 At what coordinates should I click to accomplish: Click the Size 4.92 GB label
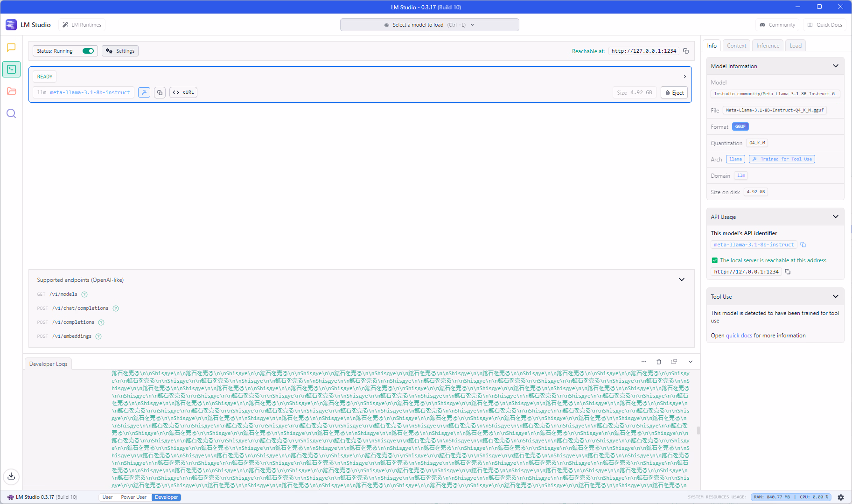(634, 92)
